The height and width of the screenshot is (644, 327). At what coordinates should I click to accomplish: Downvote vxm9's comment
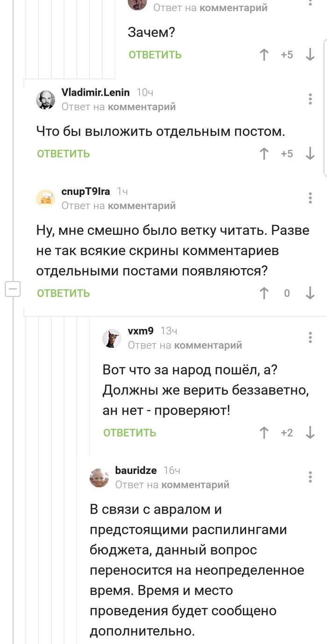coord(310,433)
